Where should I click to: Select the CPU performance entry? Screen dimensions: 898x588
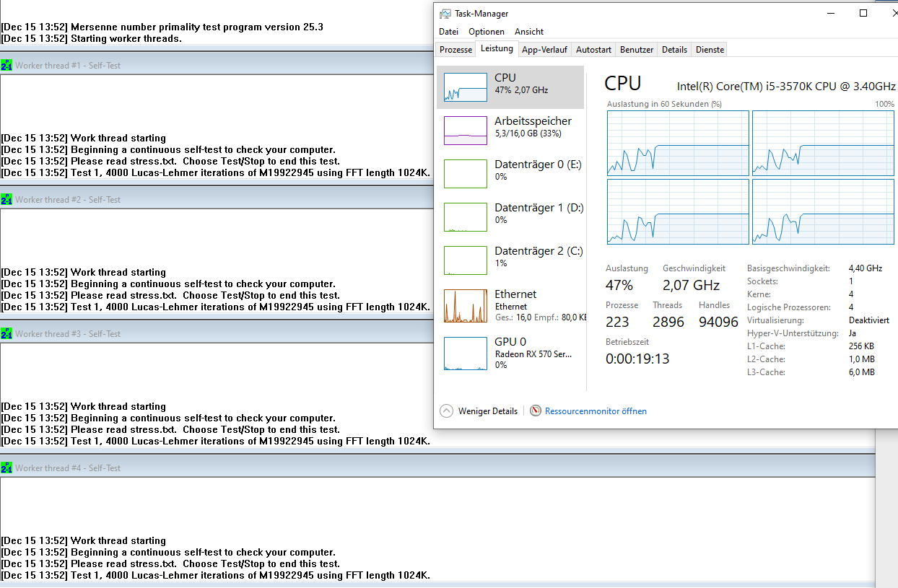[510, 87]
